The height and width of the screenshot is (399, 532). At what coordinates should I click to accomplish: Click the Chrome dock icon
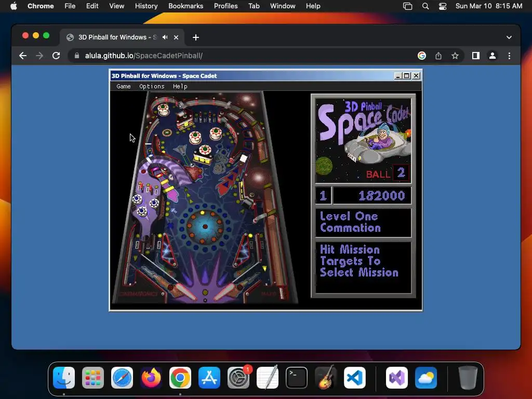click(180, 378)
